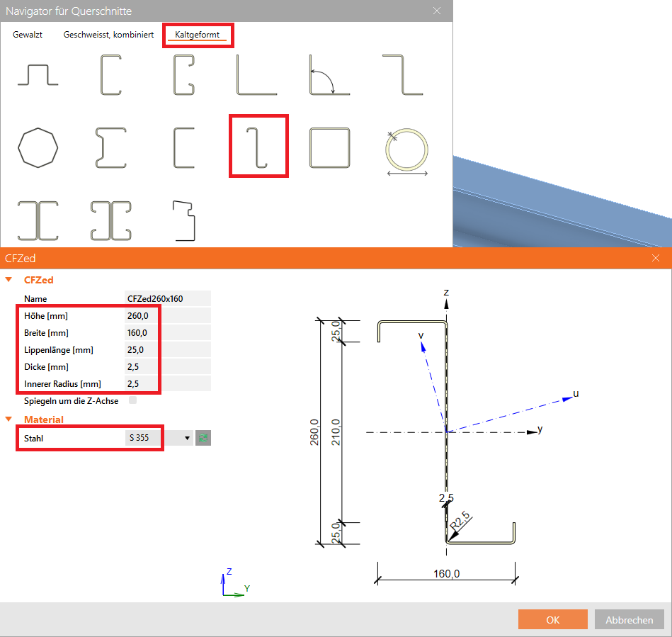Click the R2,5 radius label in drawing

click(460, 520)
